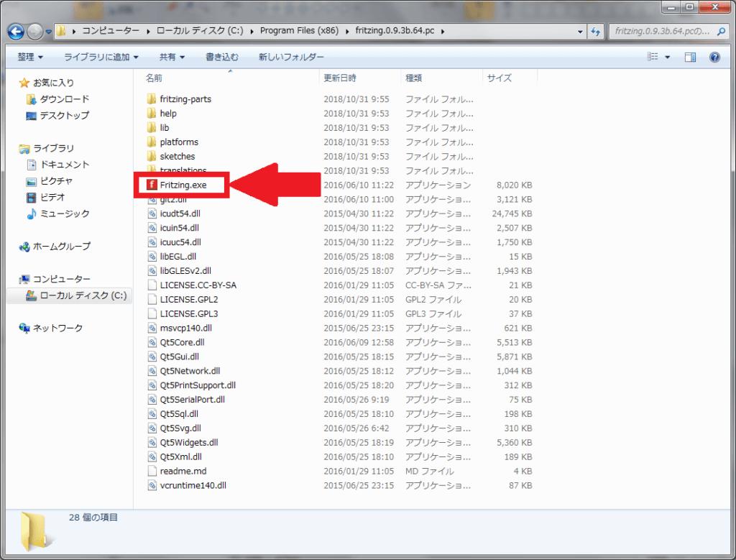Select the help folder icon
736x560 pixels.
pos(152,113)
